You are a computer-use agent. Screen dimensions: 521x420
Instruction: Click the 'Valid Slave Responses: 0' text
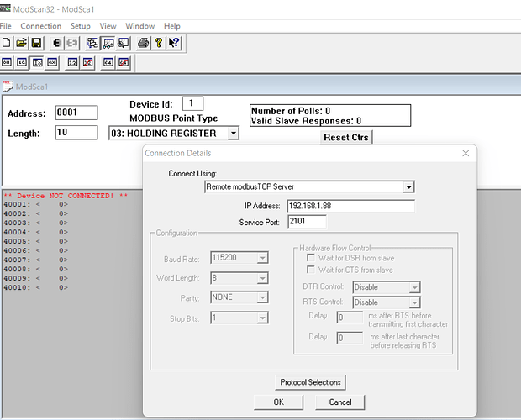click(306, 121)
